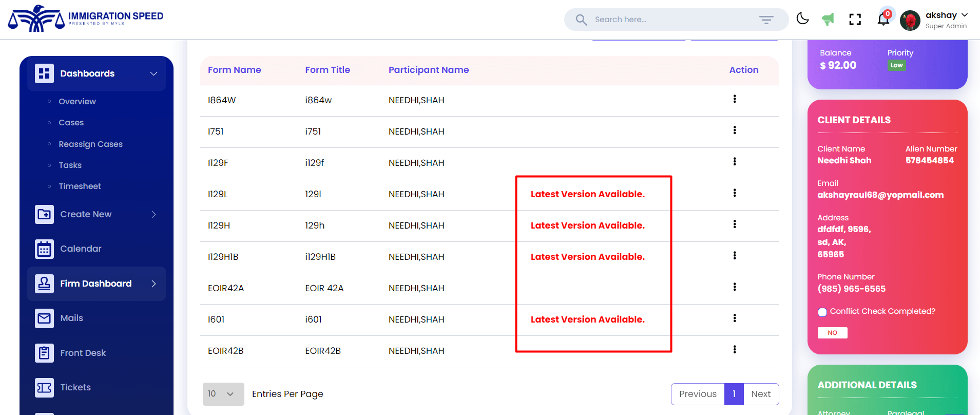Expand the Create New sidebar menu
This screenshot has height=415, width=980.
97,214
